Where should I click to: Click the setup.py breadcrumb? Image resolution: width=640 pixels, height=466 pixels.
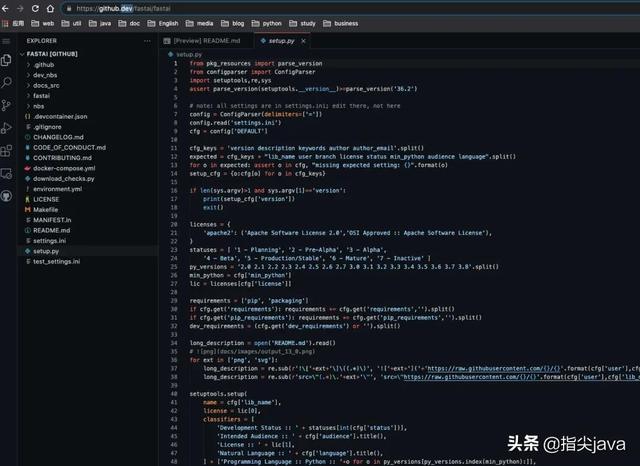(189, 54)
